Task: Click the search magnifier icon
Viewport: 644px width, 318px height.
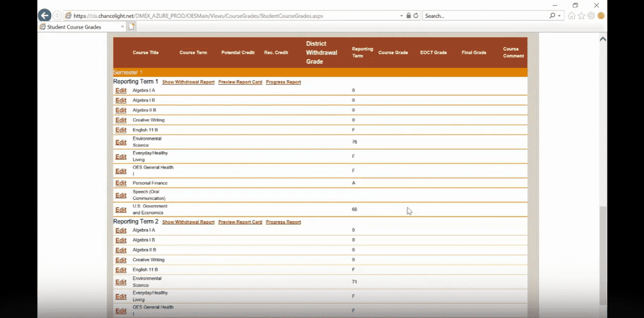Action: coord(552,16)
